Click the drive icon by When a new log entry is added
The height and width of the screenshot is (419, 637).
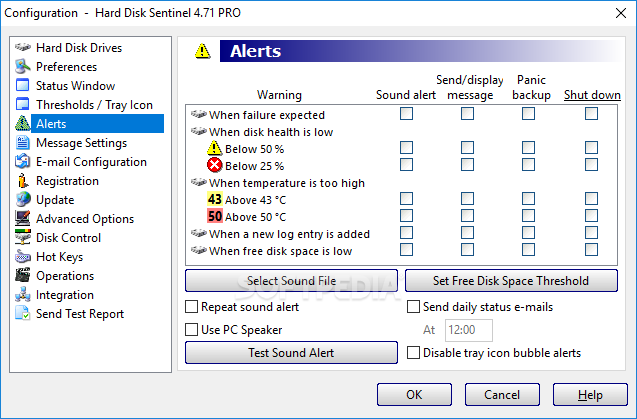pyautogui.click(x=199, y=233)
